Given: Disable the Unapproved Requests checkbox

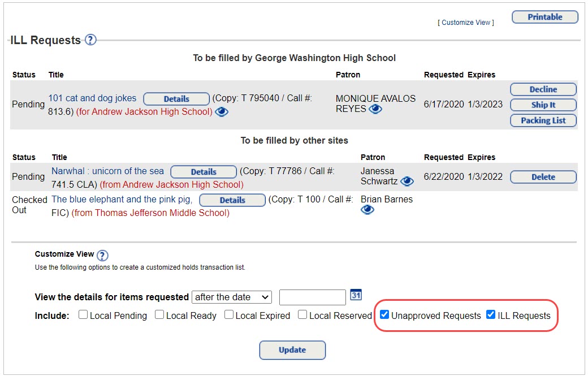Looking at the screenshot, I should [x=384, y=314].
